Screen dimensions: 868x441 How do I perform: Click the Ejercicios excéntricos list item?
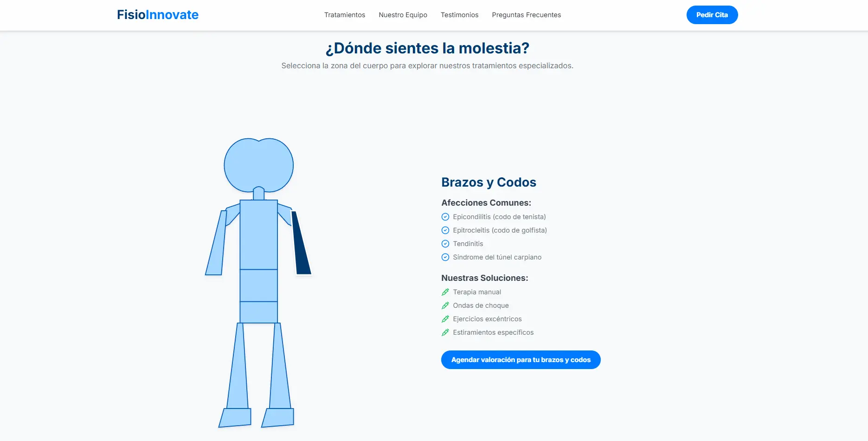(x=487, y=319)
